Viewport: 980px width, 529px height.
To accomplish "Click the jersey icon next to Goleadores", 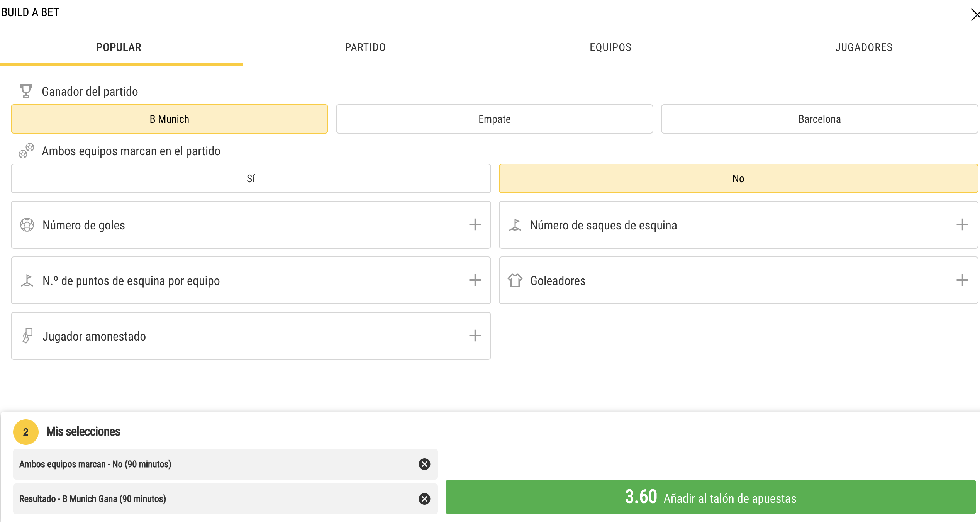I will (x=515, y=280).
